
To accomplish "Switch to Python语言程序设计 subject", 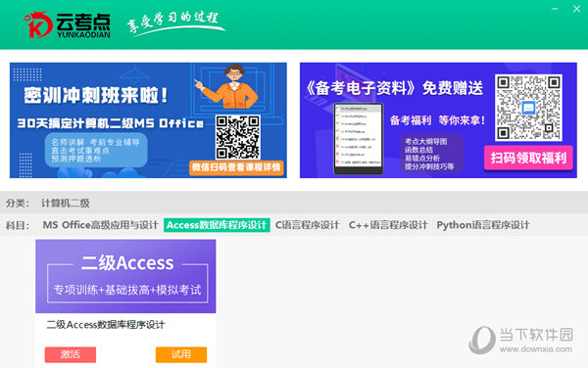I will point(483,225).
